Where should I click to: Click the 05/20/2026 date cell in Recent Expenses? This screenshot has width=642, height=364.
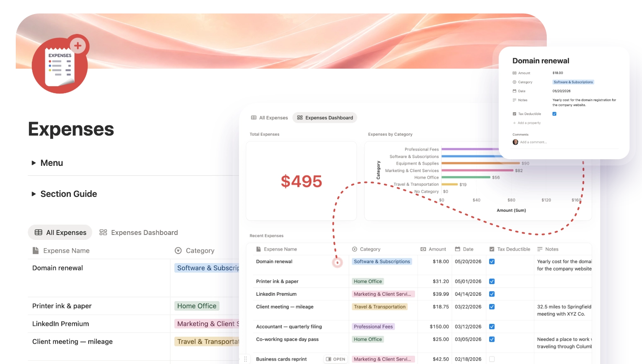tap(468, 261)
